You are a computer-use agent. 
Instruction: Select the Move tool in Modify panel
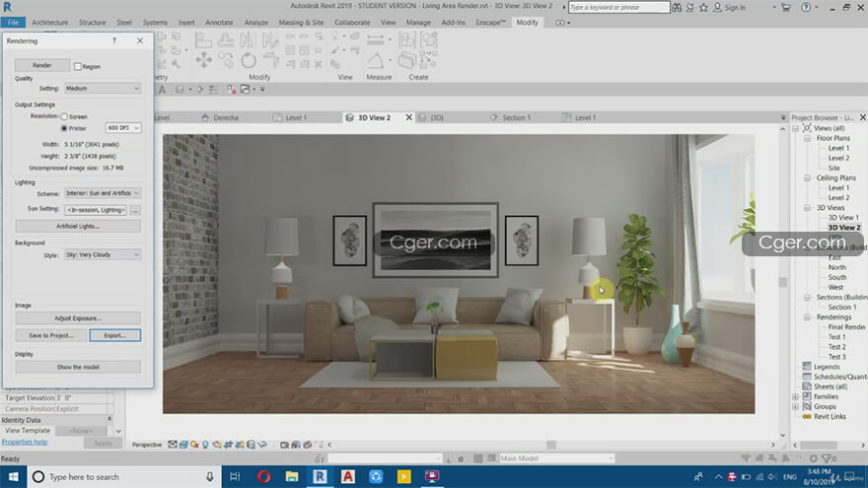click(x=204, y=60)
